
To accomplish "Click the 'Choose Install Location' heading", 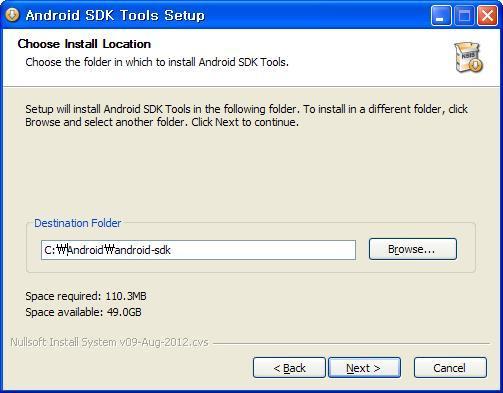I will point(84,44).
